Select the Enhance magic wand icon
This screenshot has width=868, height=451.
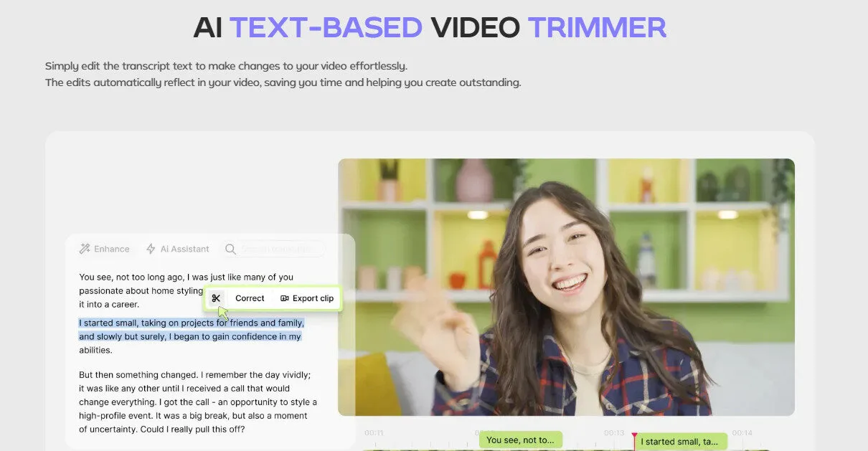pos(85,249)
